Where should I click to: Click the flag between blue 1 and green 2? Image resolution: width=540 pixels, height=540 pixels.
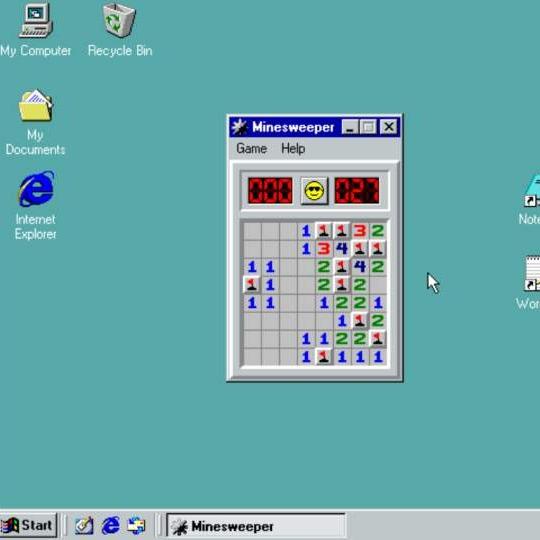[360, 321]
